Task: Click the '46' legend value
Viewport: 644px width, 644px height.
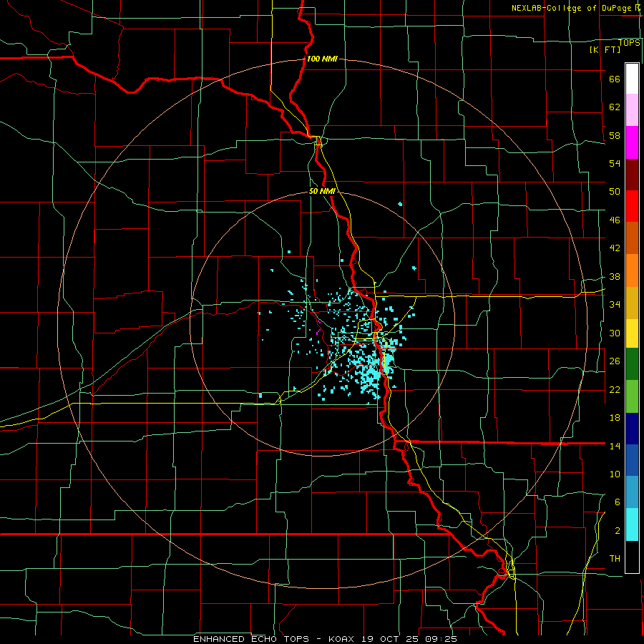Action: click(x=615, y=220)
